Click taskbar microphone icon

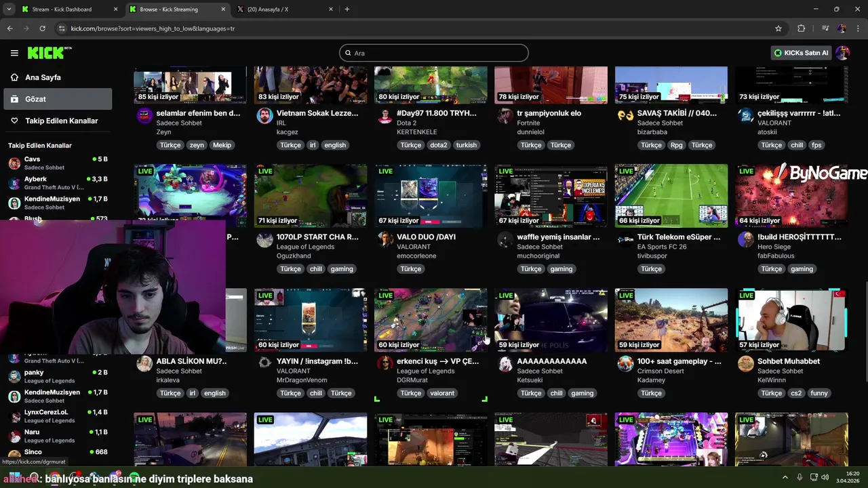800,477
